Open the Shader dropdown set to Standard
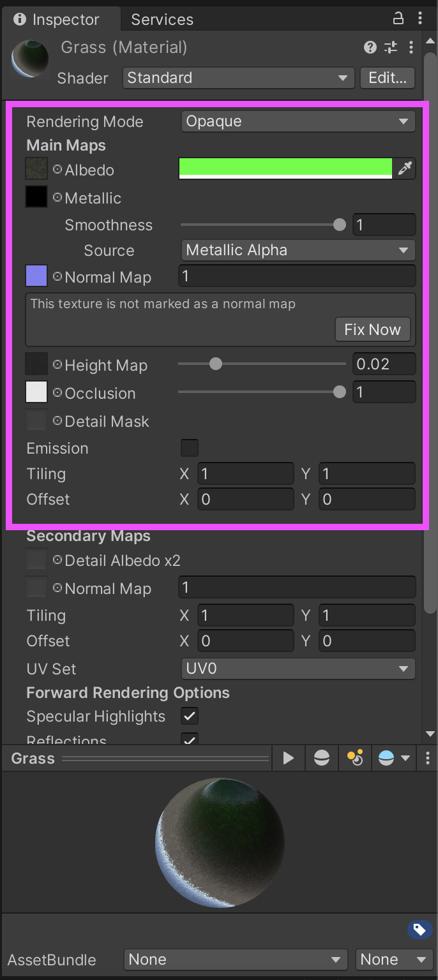Image resolution: width=438 pixels, height=980 pixels. pyautogui.click(x=238, y=78)
